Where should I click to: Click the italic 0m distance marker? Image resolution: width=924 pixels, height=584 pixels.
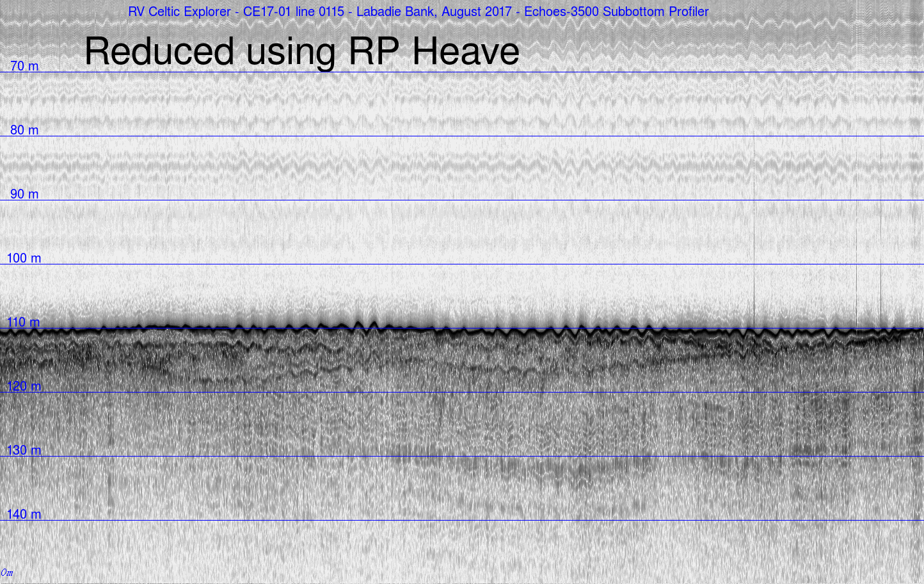click(7, 572)
